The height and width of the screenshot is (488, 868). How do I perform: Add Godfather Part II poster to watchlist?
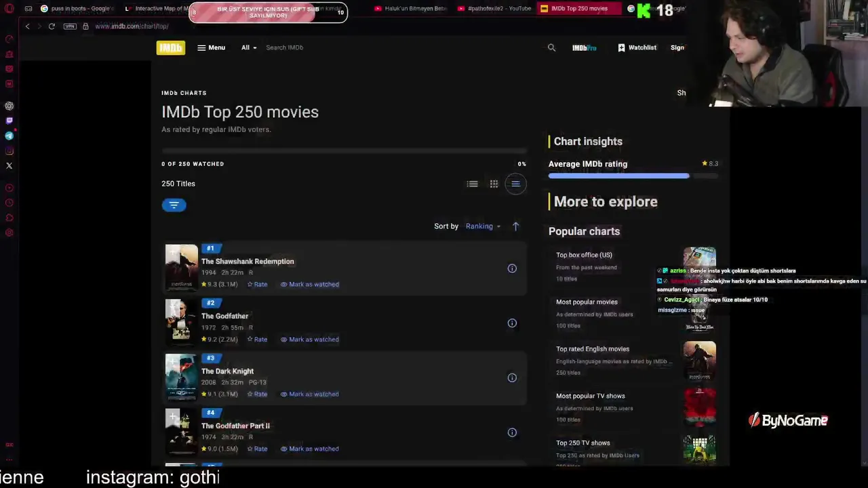(x=172, y=417)
